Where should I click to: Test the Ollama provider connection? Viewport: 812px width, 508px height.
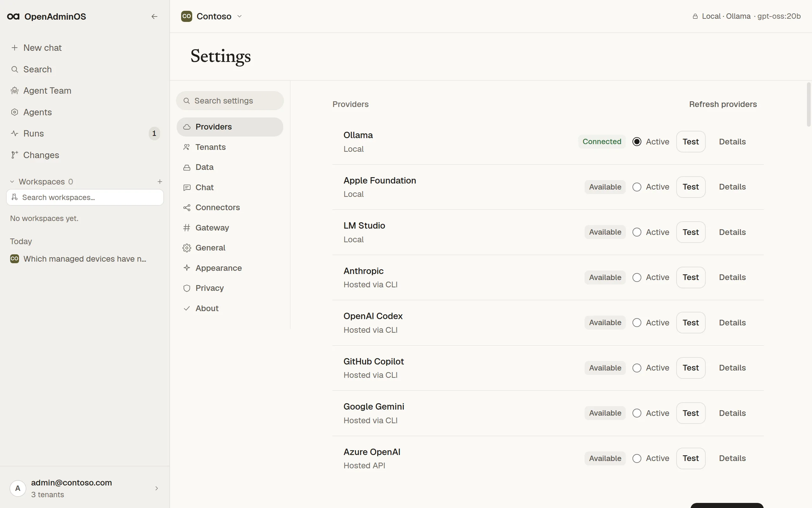691,142
